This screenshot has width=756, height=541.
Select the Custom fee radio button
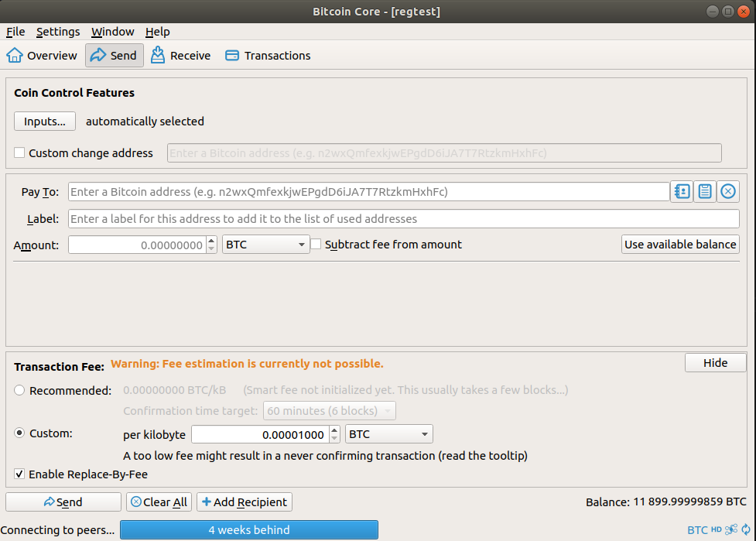point(19,433)
